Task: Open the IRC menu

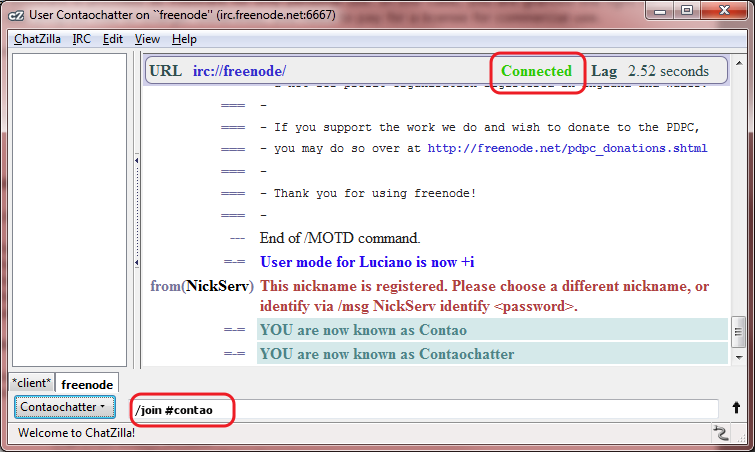Action: 82,39
